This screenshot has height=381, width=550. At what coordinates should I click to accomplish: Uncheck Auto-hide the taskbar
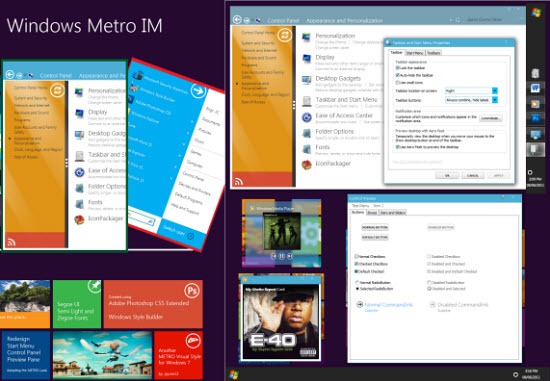click(398, 75)
